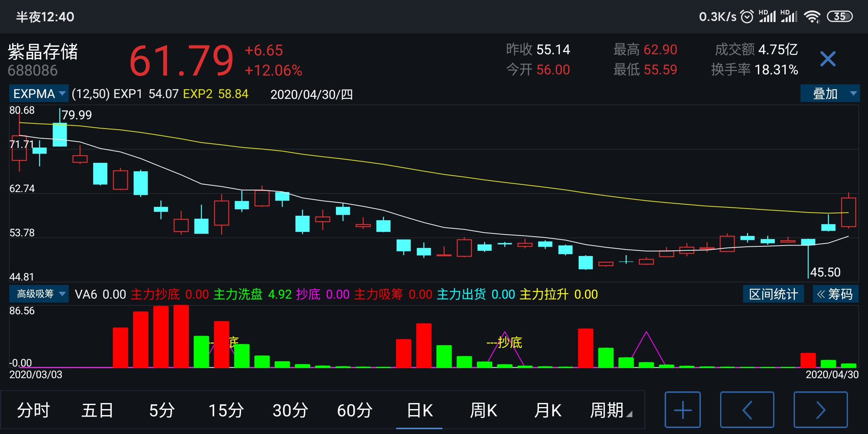This screenshot has width=868, height=434.
Task: Tap the plus zoom-in icon
Action: point(682,410)
